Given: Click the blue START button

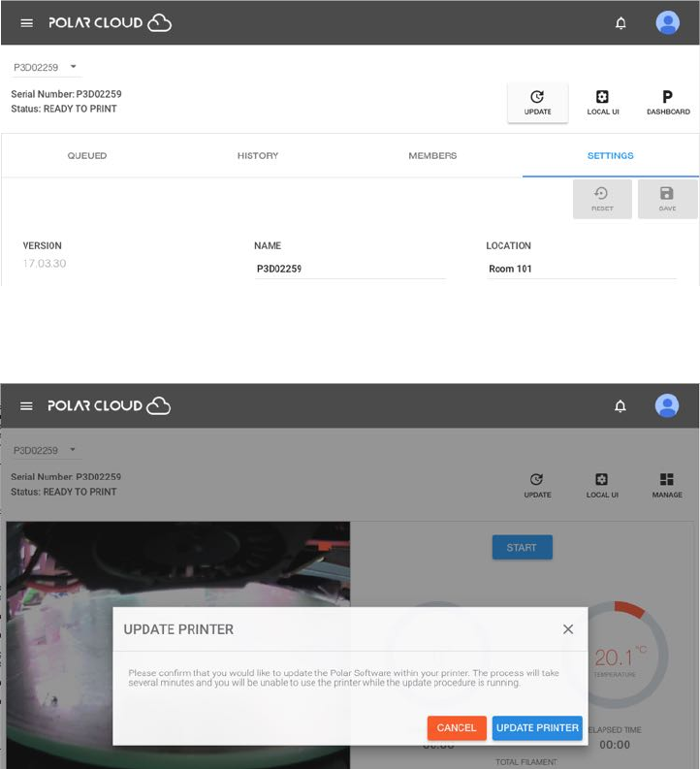Looking at the screenshot, I should point(522,547).
